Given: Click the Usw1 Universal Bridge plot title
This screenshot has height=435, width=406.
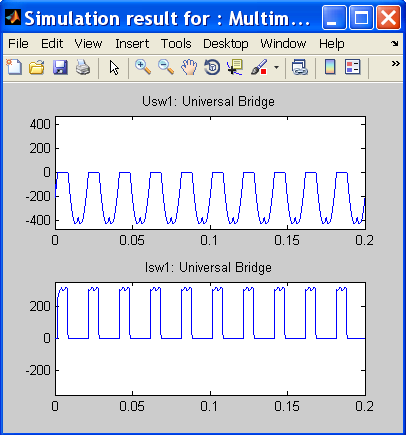Looking at the screenshot, I should (208, 101).
